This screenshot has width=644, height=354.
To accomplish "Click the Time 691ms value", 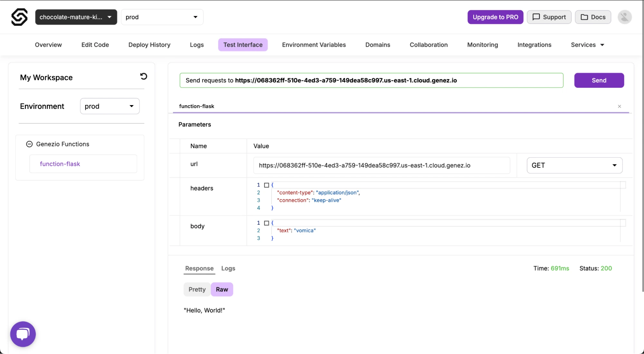I will [x=560, y=268].
